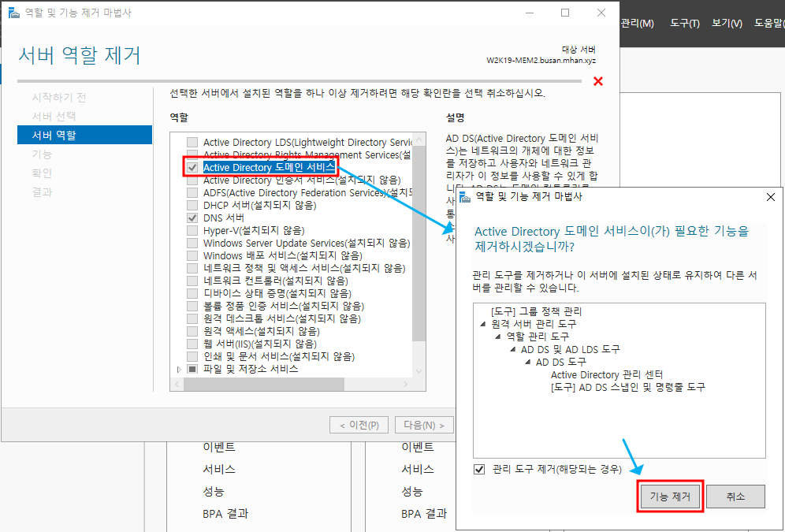Close the main wizard window
Screen dimensions: 785x532
(601, 13)
